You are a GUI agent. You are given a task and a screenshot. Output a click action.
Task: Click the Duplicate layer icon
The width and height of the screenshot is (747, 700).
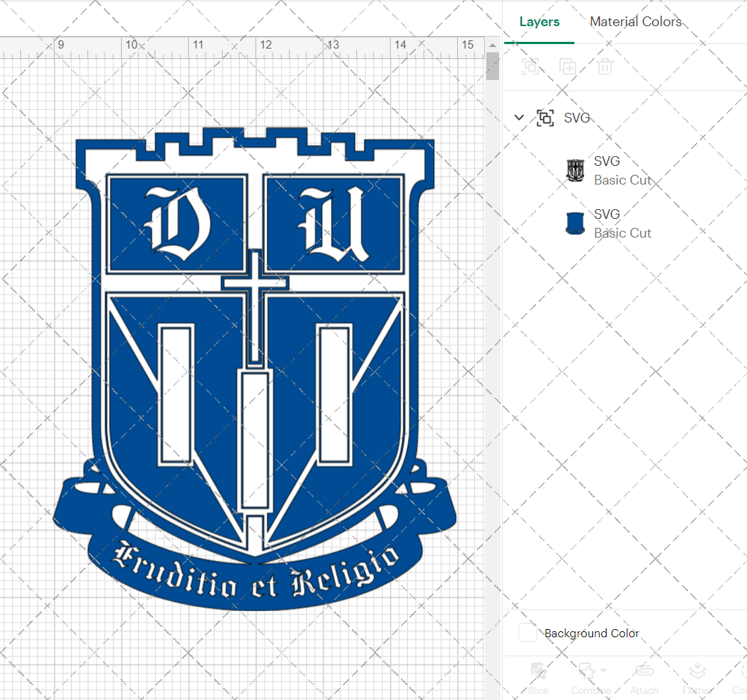[x=568, y=66]
